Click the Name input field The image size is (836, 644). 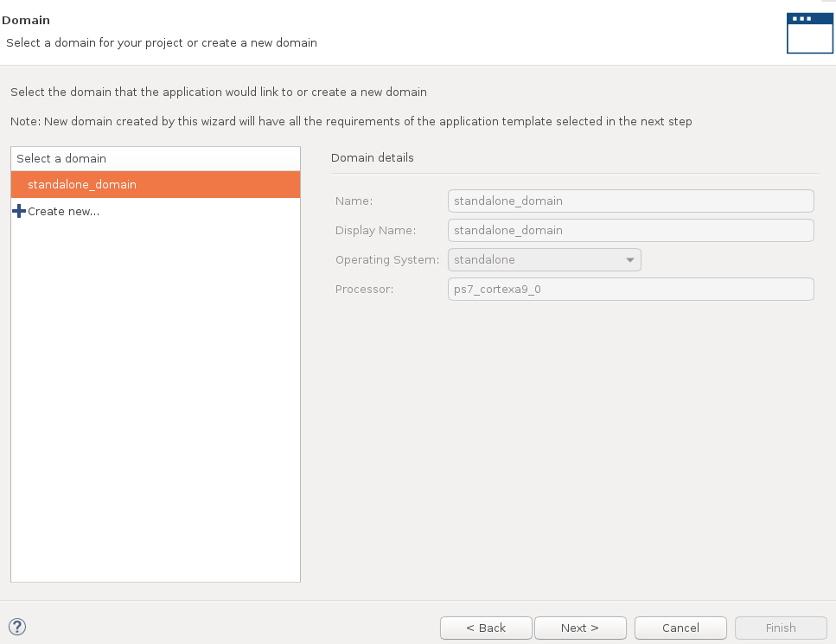630,201
